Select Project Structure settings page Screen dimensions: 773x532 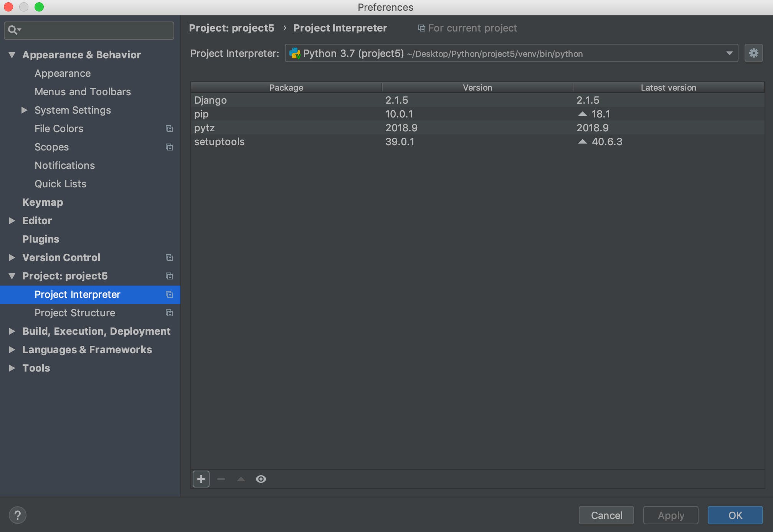pyautogui.click(x=75, y=313)
